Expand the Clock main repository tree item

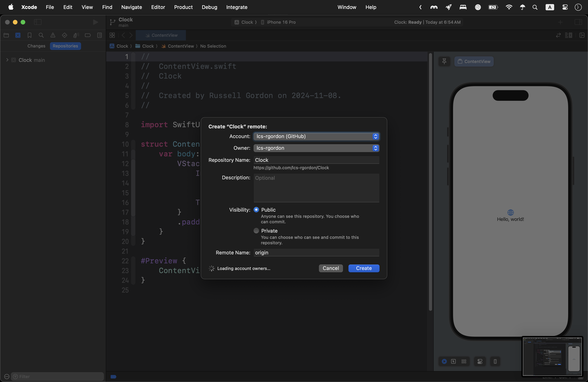(7, 60)
